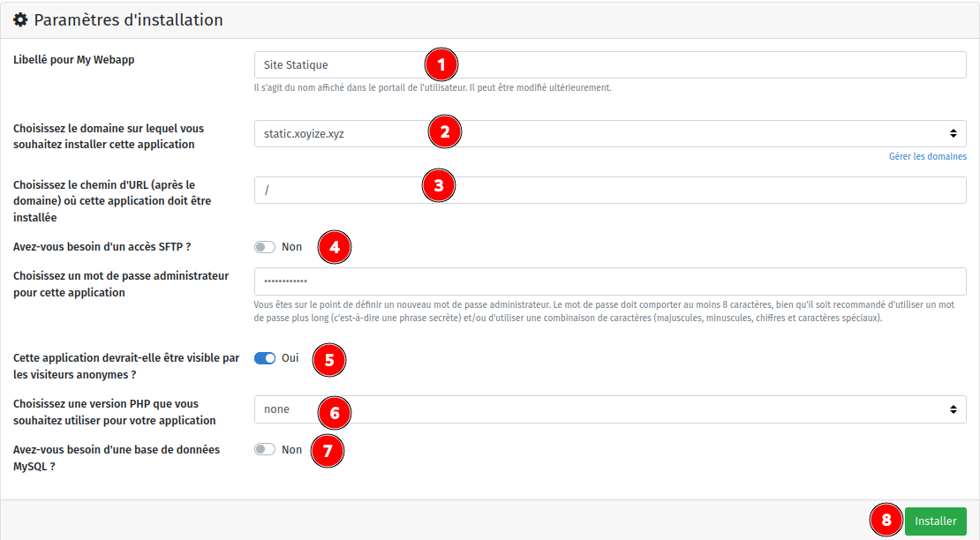Screen dimensions: 980x540
Task: Click the red number 7 marker
Action: click(x=328, y=451)
